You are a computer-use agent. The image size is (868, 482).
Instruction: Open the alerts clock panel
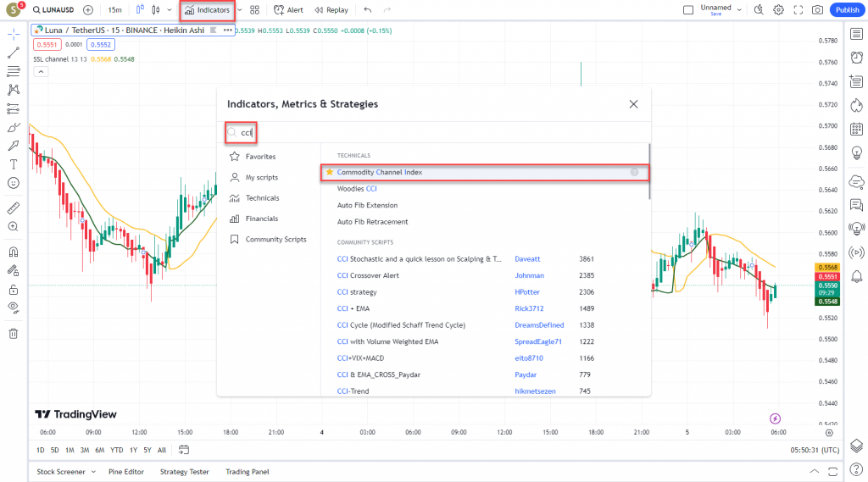856,58
